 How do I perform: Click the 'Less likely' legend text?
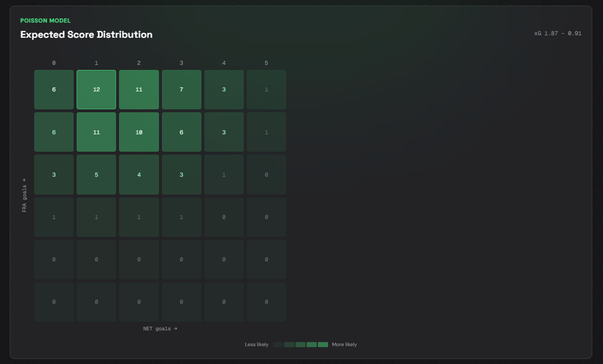pos(257,345)
